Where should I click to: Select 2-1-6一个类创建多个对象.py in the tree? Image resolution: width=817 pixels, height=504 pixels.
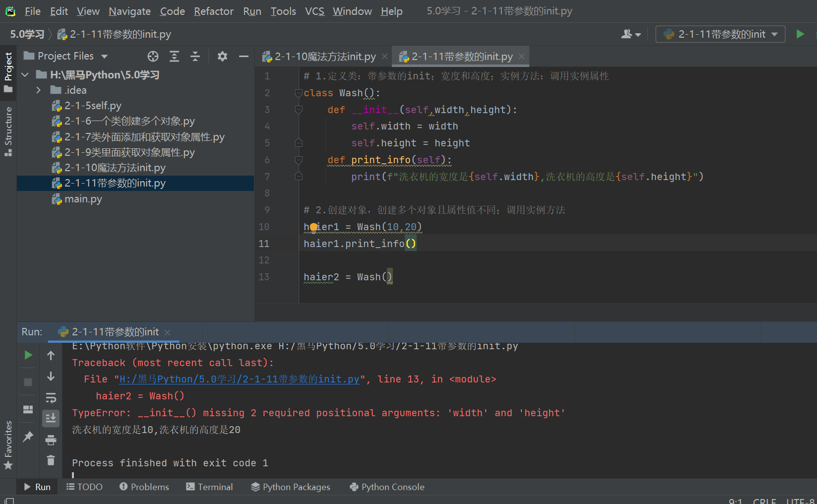[129, 121]
